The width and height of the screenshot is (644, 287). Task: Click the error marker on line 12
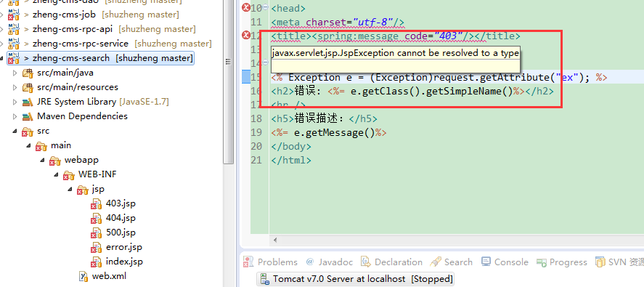click(246, 36)
